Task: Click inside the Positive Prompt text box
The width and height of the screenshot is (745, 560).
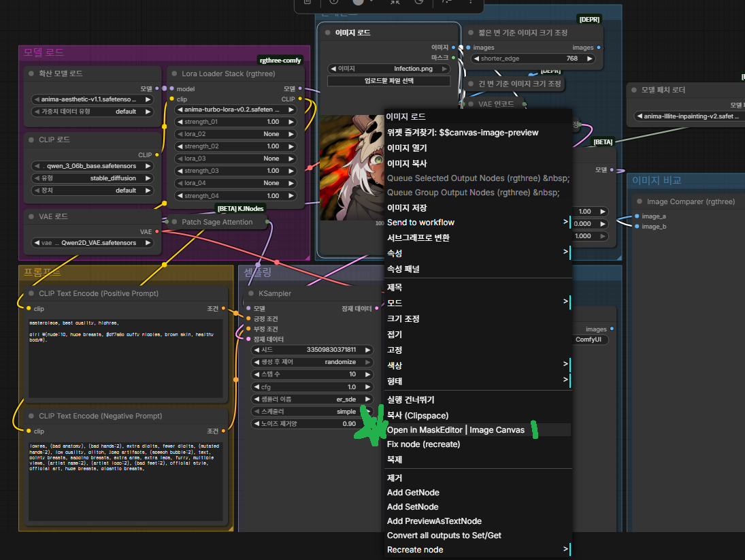Action: [125, 358]
